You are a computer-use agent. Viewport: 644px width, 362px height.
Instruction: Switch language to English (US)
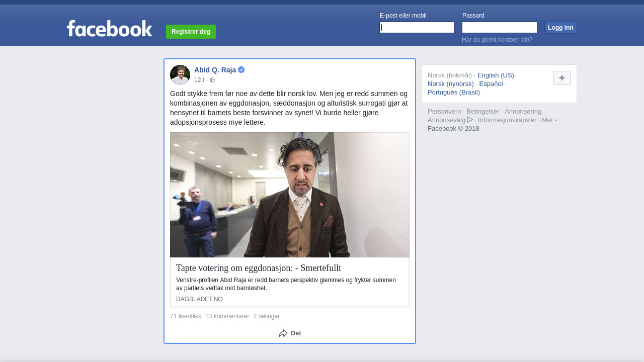(496, 75)
